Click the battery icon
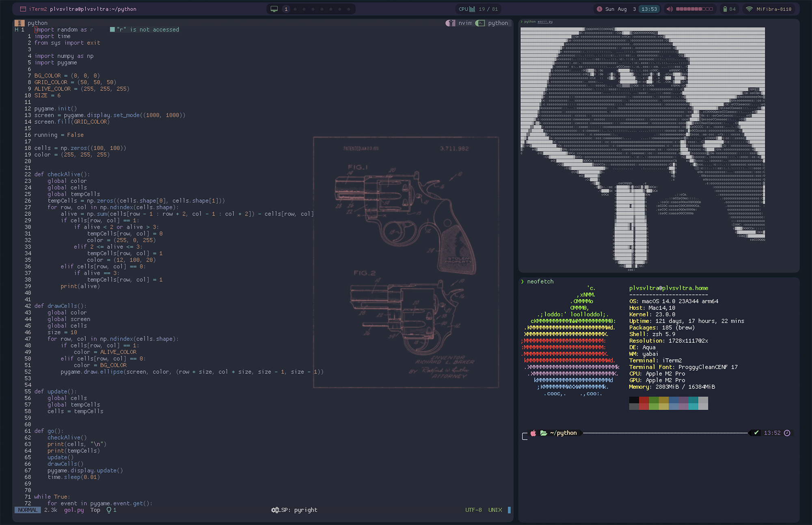 pos(725,9)
